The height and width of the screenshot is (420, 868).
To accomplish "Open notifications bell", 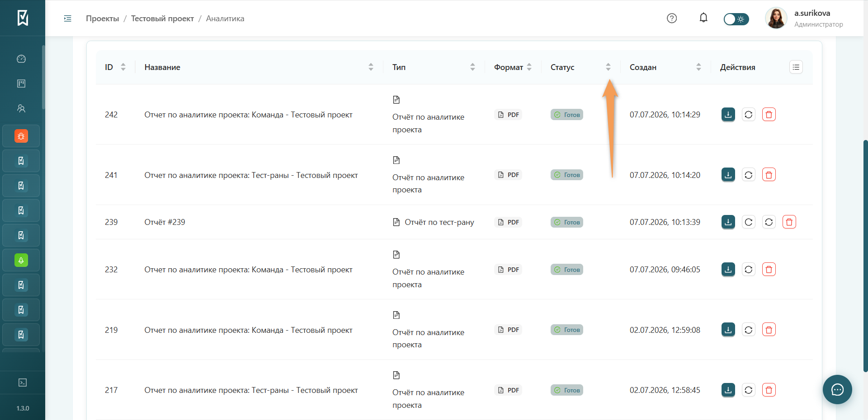I will click(703, 18).
